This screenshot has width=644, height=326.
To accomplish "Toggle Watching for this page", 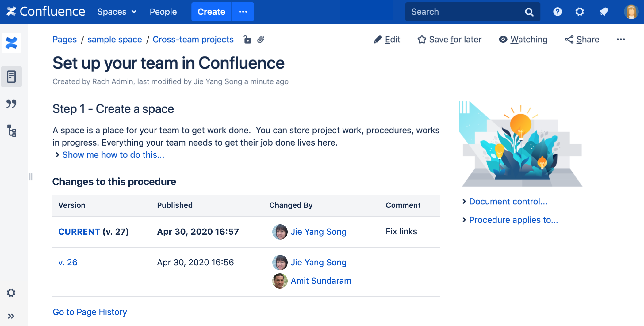I will pos(523,40).
